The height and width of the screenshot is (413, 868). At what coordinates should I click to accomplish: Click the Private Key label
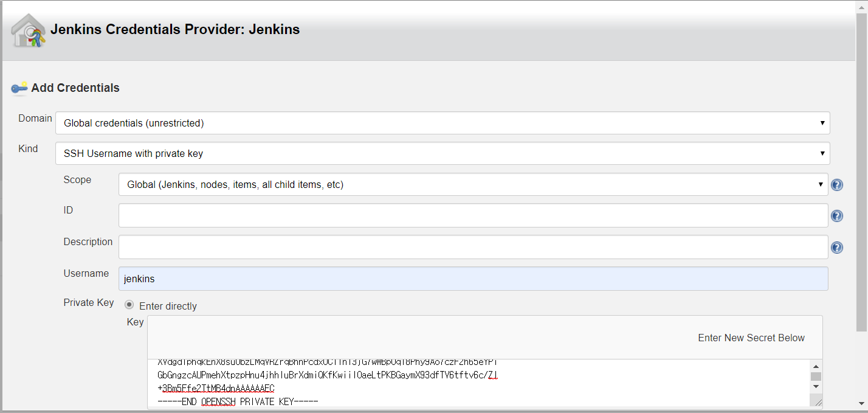tap(89, 302)
